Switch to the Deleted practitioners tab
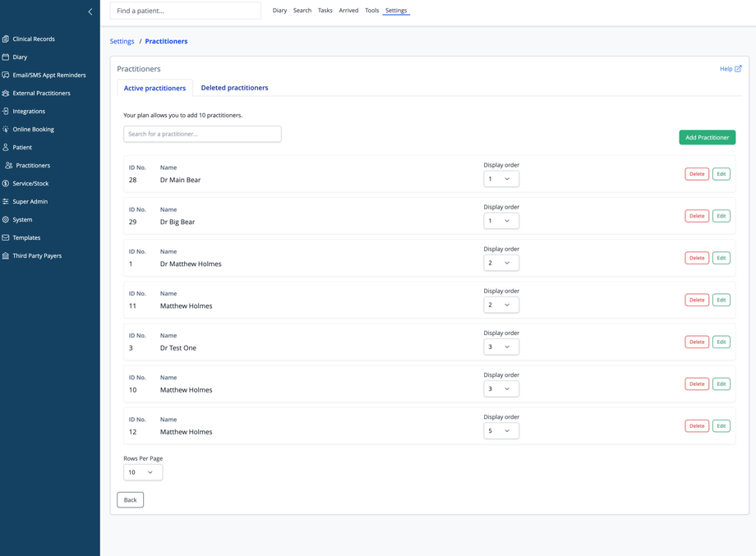Screen dimensions: 756x556 pos(234,88)
